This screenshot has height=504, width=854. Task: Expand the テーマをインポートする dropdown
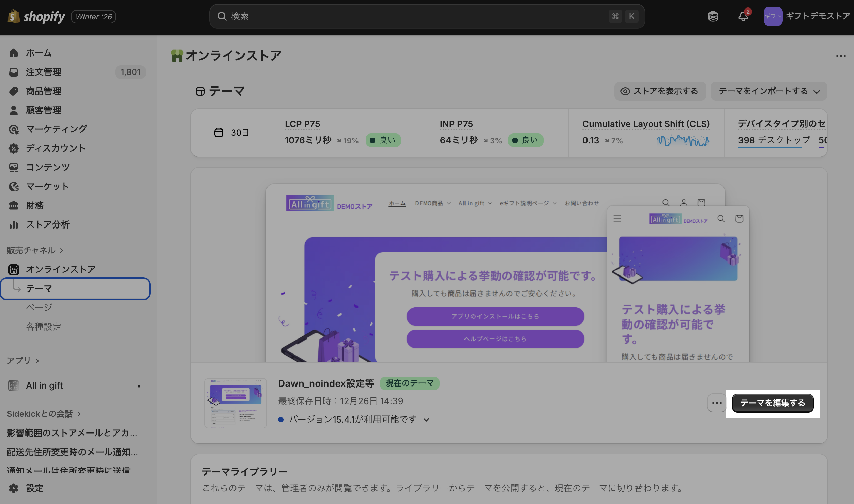pyautogui.click(x=768, y=91)
